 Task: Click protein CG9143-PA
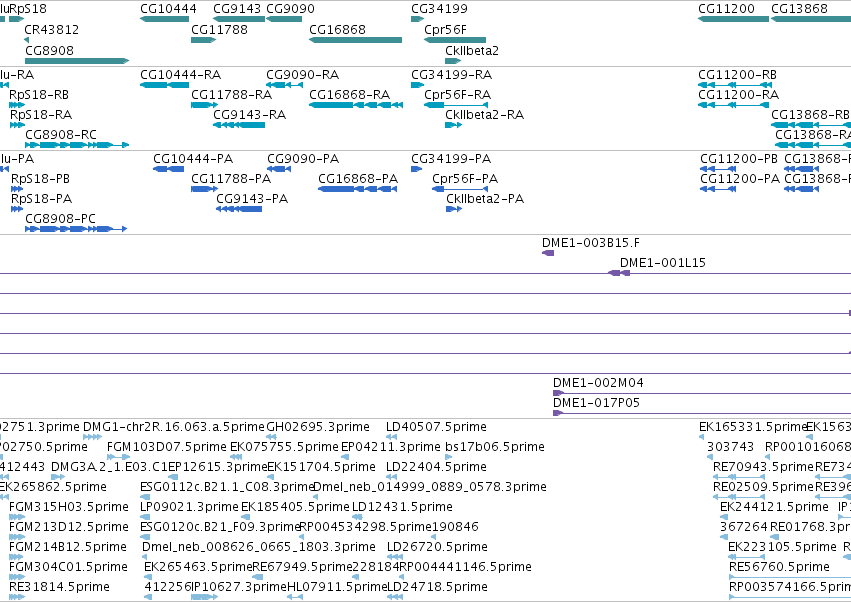tap(239, 209)
